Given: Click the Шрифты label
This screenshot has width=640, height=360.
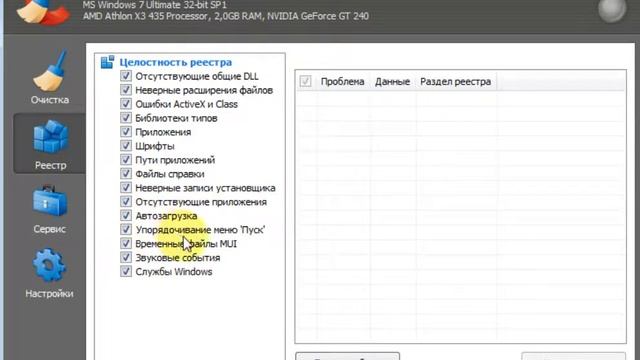Looking at the screenshot, I should tap(155, 146).
